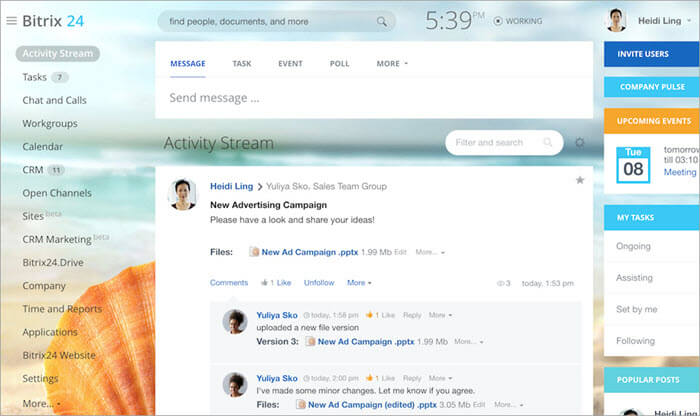Click Heidi Ling's avatar in the post
The width and height of the screenshot is (700, 417).
click(183, 194)
